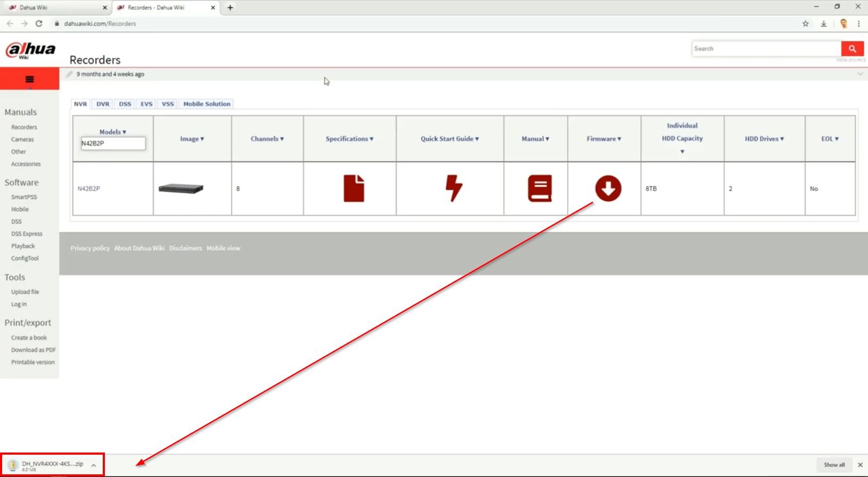Select the NVR tab
This screenshot has height=477, width=868.
click(x=80, y=104)
